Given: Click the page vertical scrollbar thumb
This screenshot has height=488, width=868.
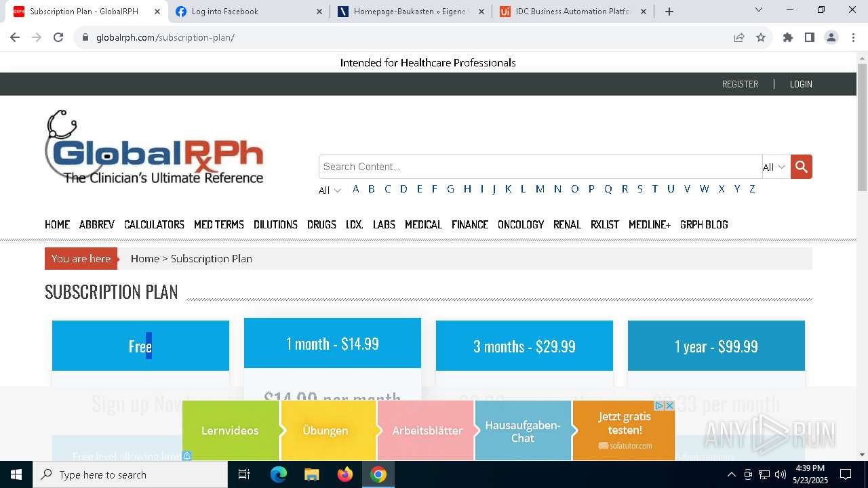Looking at the screenshot, I should [x=862, y=127].
